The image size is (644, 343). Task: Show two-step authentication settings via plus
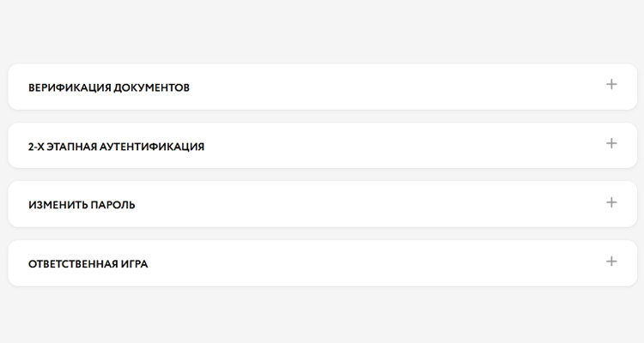[x=611, y=143]
